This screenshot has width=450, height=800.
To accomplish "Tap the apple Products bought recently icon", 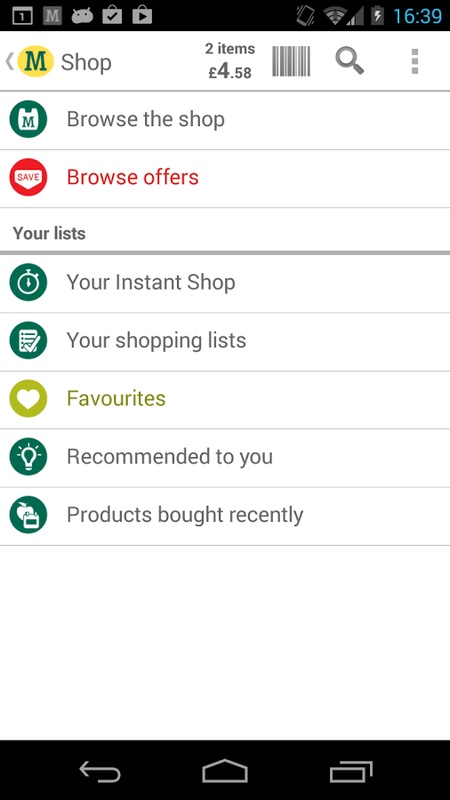I will coord(28,515).
